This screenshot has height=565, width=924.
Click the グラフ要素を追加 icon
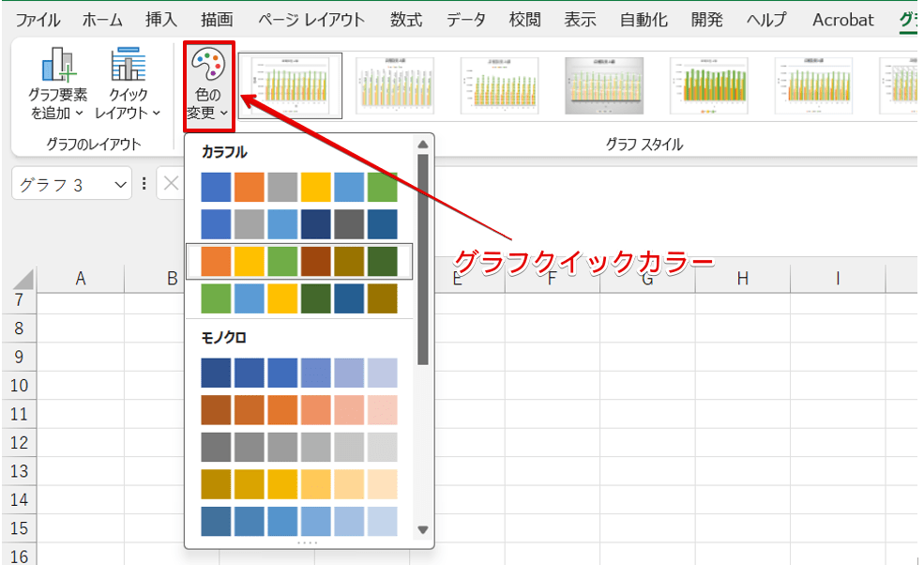(57, 68)
